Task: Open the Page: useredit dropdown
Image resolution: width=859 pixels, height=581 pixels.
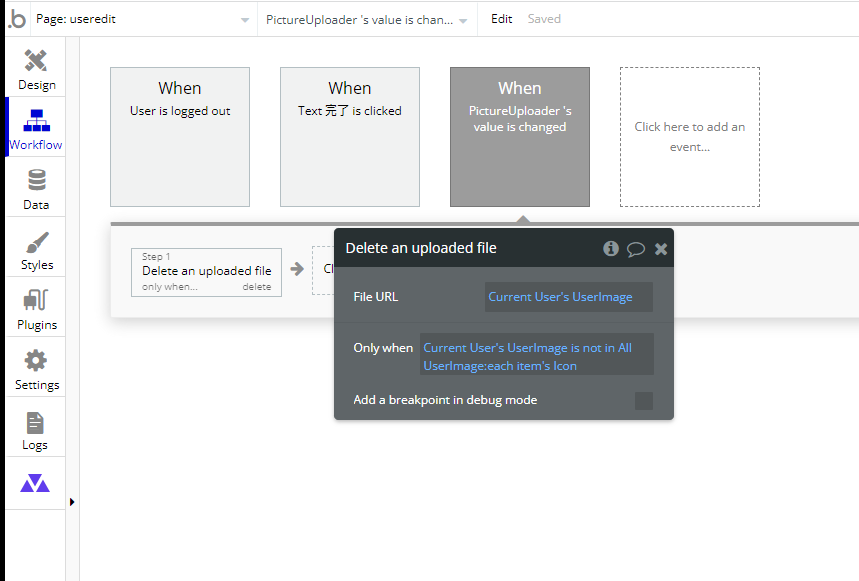Action: click(142, 19)
